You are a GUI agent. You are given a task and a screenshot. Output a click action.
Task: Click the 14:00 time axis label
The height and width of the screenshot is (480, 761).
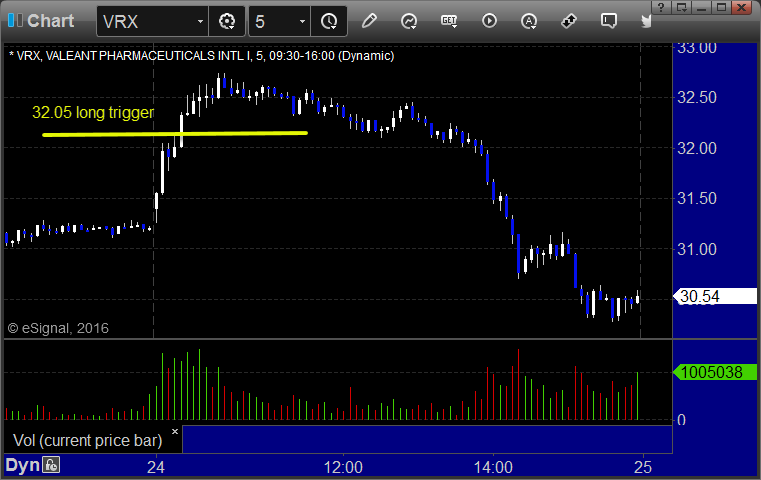493,467
